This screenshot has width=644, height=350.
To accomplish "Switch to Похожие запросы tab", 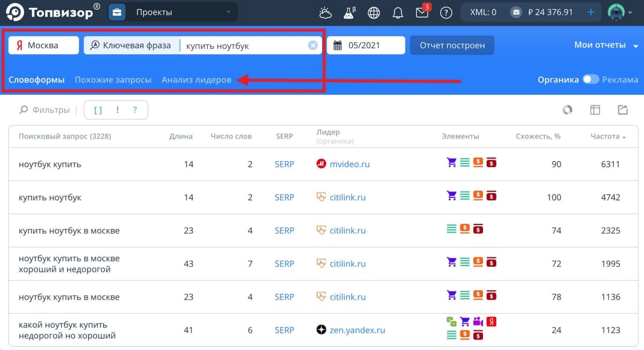I will tap(113, 80).
